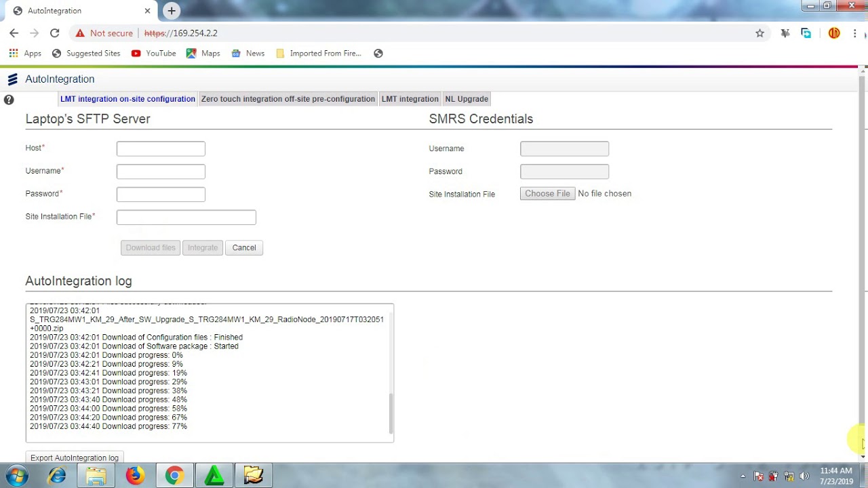Click the SMRS Password field
This screenshot has height=488, width=868.
[x=564, y=171]
